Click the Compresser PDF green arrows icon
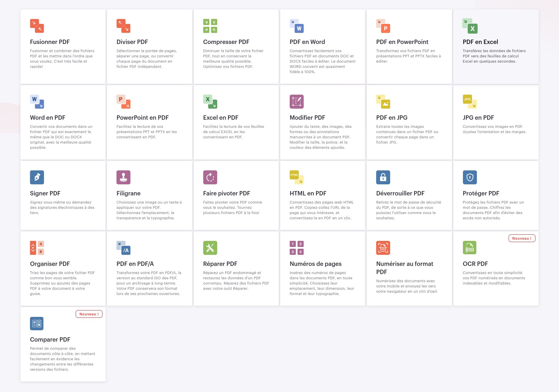The width and height of the screenshot is (559, 392). tap(210, 26)
